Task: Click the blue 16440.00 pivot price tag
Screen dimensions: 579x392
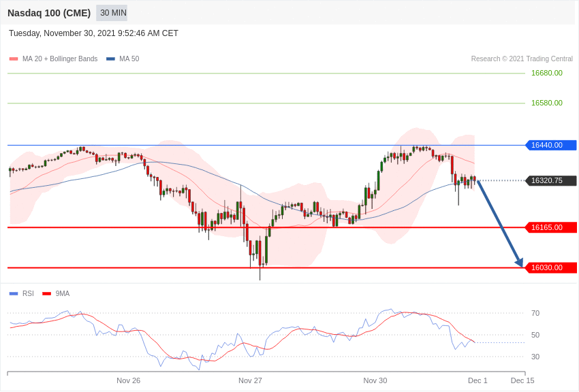Action: pos(551,145)
